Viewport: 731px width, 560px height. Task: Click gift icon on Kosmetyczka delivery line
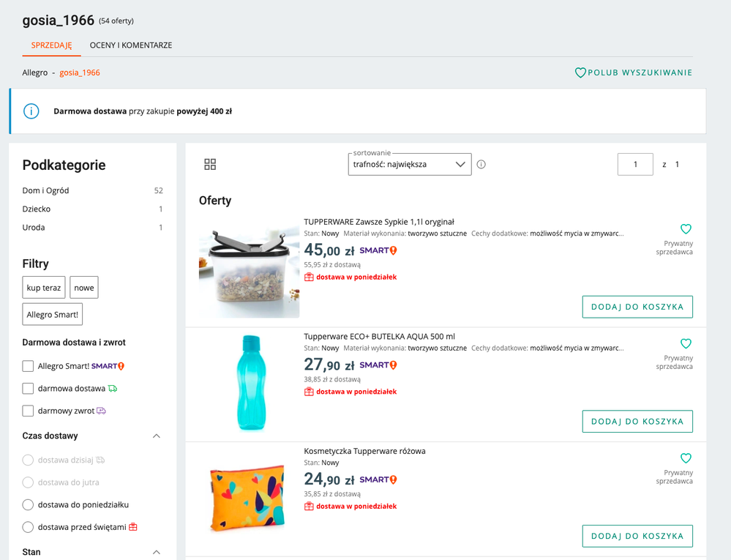pos(309,507)
